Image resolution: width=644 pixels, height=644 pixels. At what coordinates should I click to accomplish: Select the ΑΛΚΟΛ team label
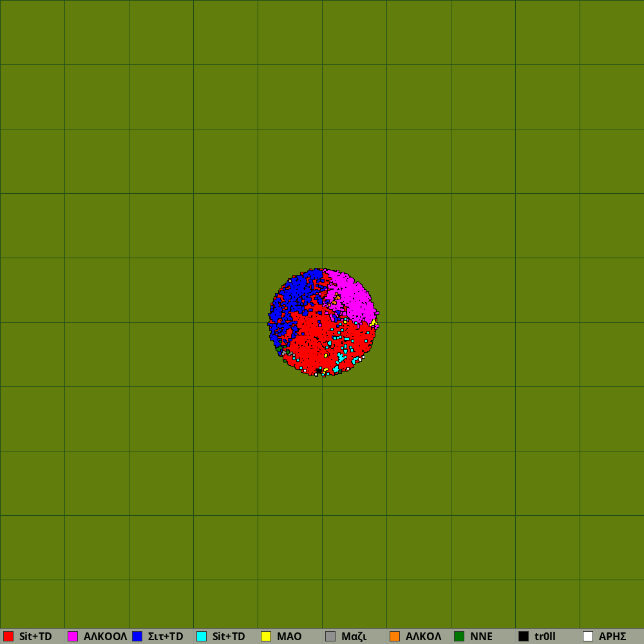point(423,636)
